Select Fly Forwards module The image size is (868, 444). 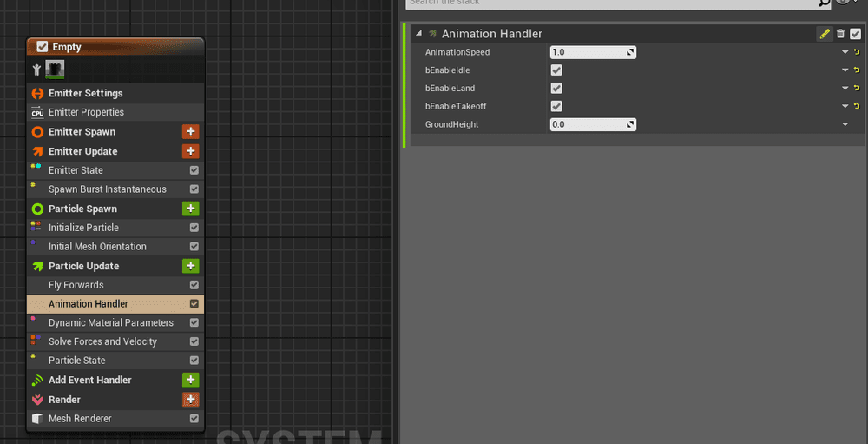point(115,285)
